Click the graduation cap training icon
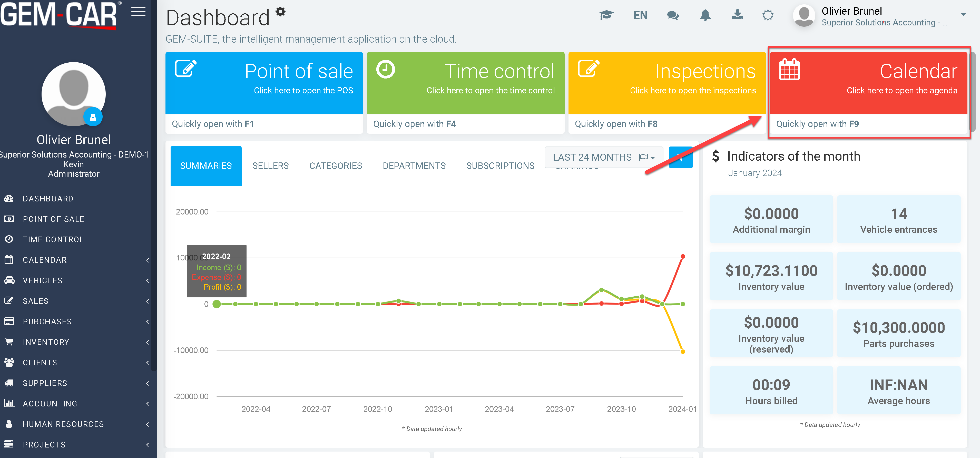The image size is (980, 458). point(606,15)
